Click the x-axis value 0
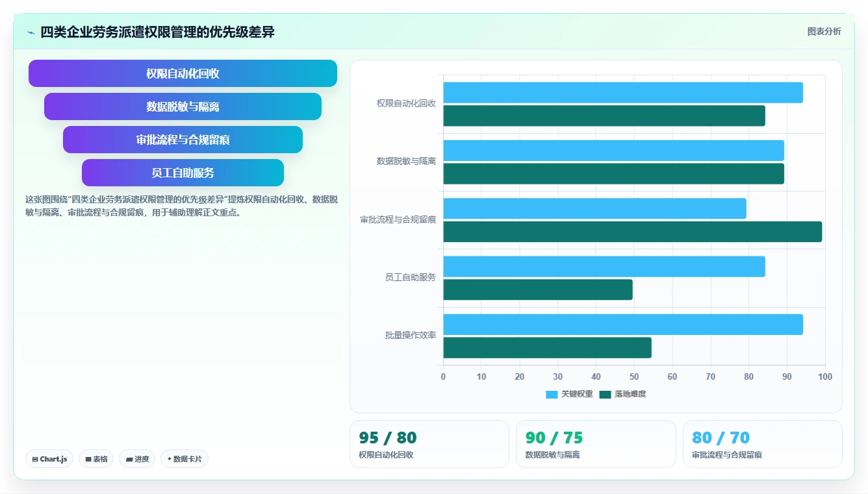 444,377
